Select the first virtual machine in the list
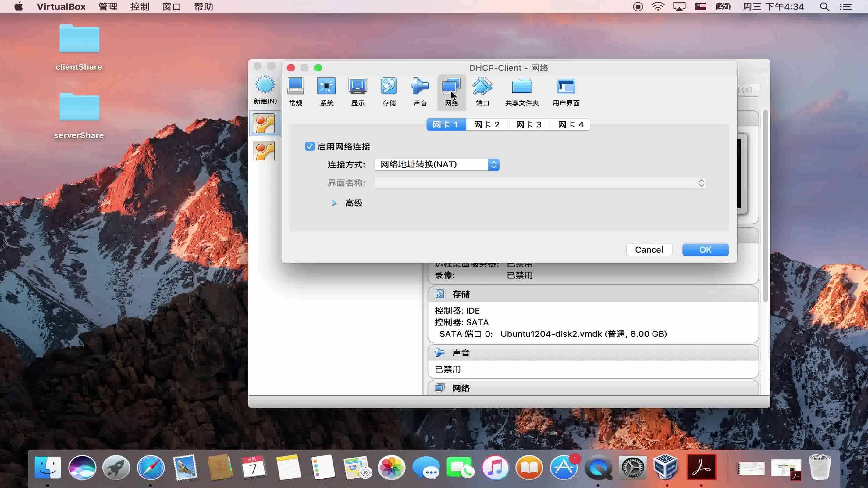This screenshot has width=868, height=488. tap(264, 124)
